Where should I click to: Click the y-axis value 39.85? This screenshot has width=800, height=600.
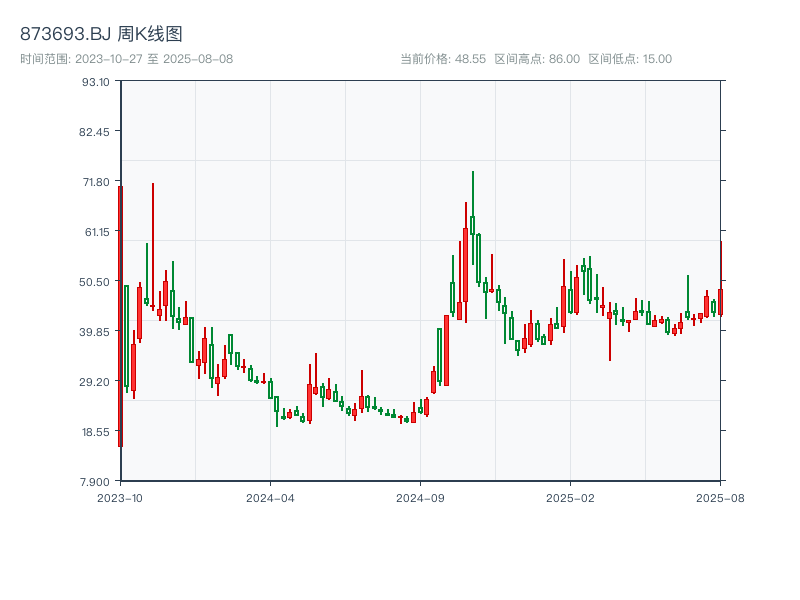coord(94,332)
